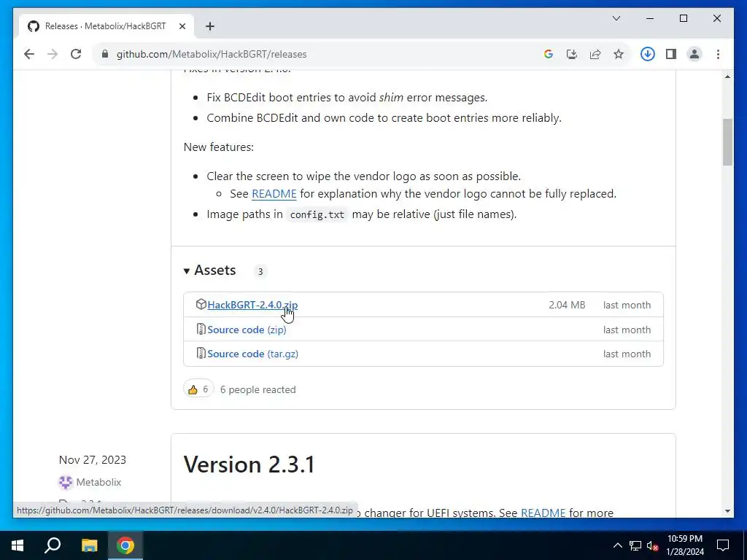The width and height of the screenshot is (747, 560).
Task: Click the Metabolix avatar image
Action: (65, 482)
